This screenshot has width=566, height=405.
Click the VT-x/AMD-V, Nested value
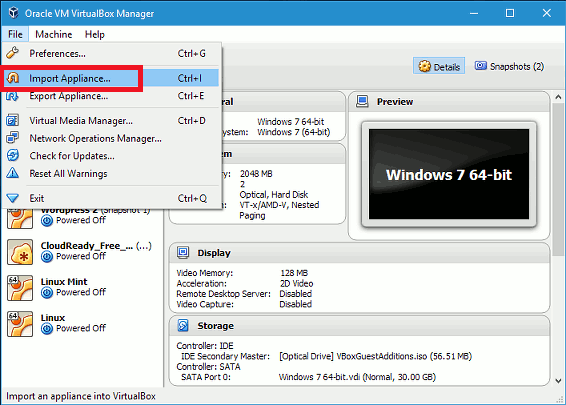[279, 205]
